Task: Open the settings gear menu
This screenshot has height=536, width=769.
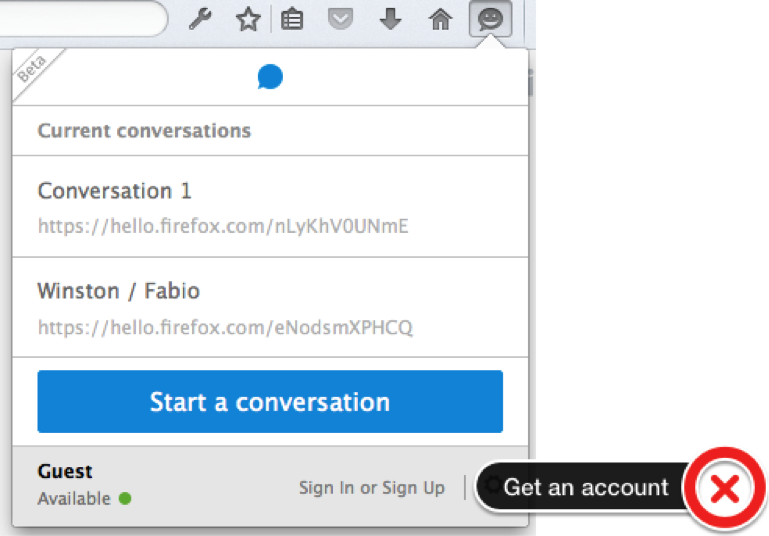Action: click(492, 485)
